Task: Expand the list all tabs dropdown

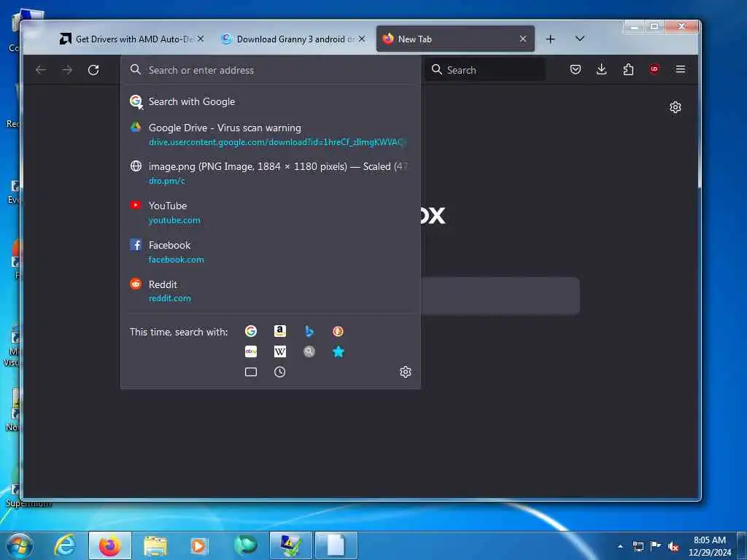Action: pyautogui.click(x=580, y=39)
